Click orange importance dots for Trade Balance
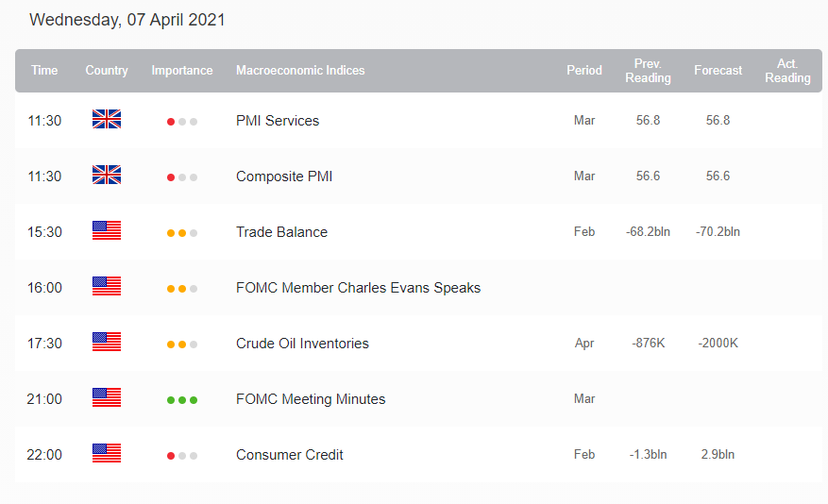This screenshot has height=504, width=828. coord(182,233)
